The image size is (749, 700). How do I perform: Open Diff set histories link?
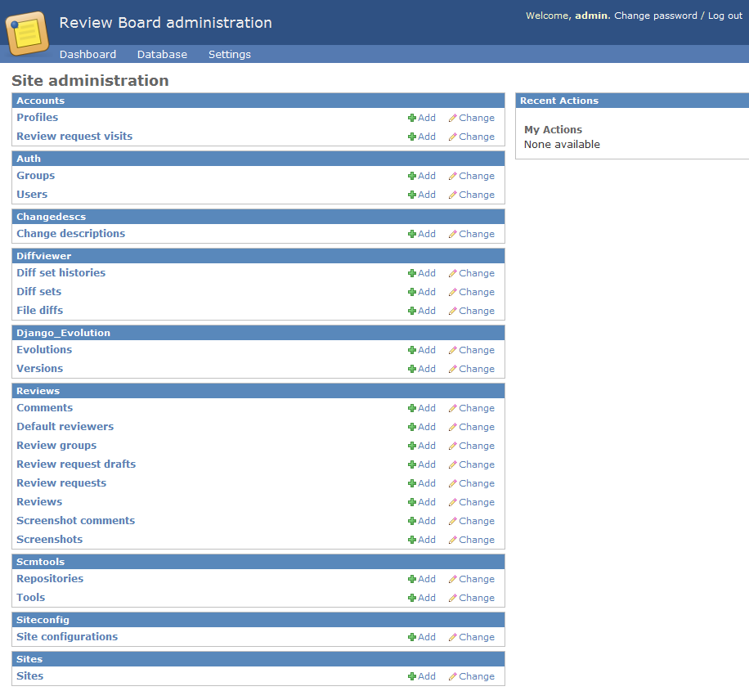[61, 273]
